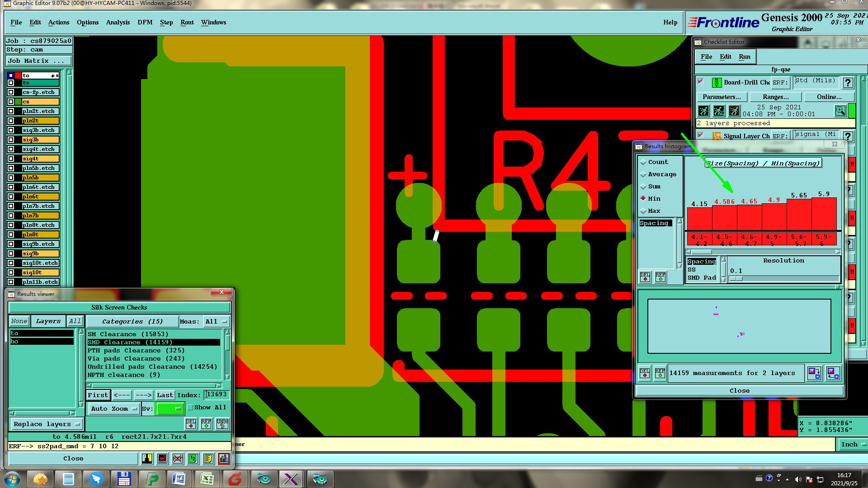This screenshot has width=868, height=488.
Task: Click the help question mark for Signal Layer check
Action: [848, 136]
